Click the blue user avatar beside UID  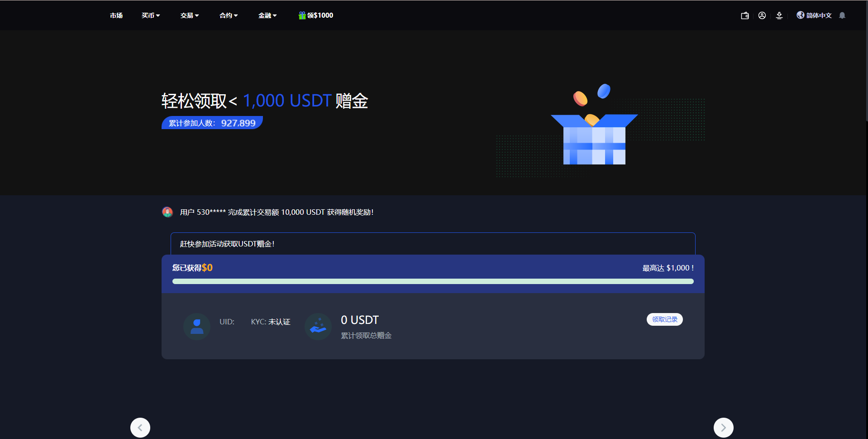tap(197, 326)
